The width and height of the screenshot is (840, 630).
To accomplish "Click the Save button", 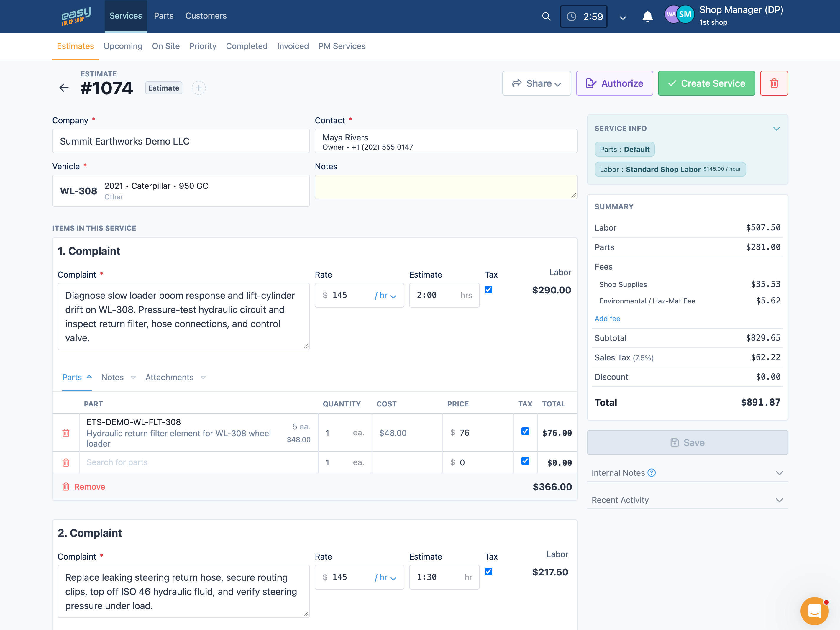I will pyautogui.click(x=687, y=442).
